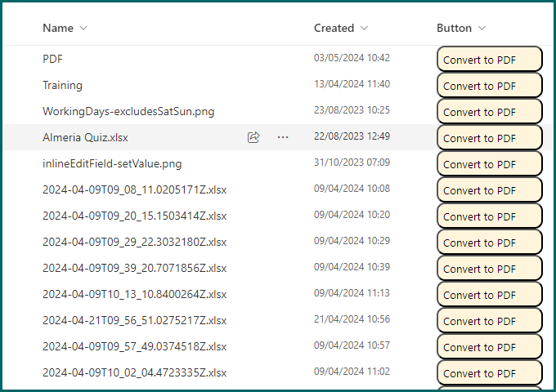Image resolution: width=556 pixels, height=392 pixels.
Task: Open WorkingDays-excludesSatSun.png file
Action: pos(128,111)
